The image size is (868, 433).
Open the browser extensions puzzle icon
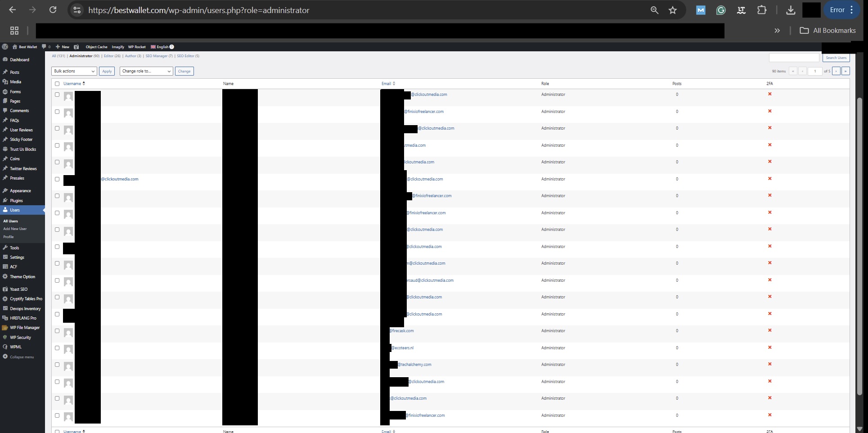pyautogui.click(x=762, y=10)
